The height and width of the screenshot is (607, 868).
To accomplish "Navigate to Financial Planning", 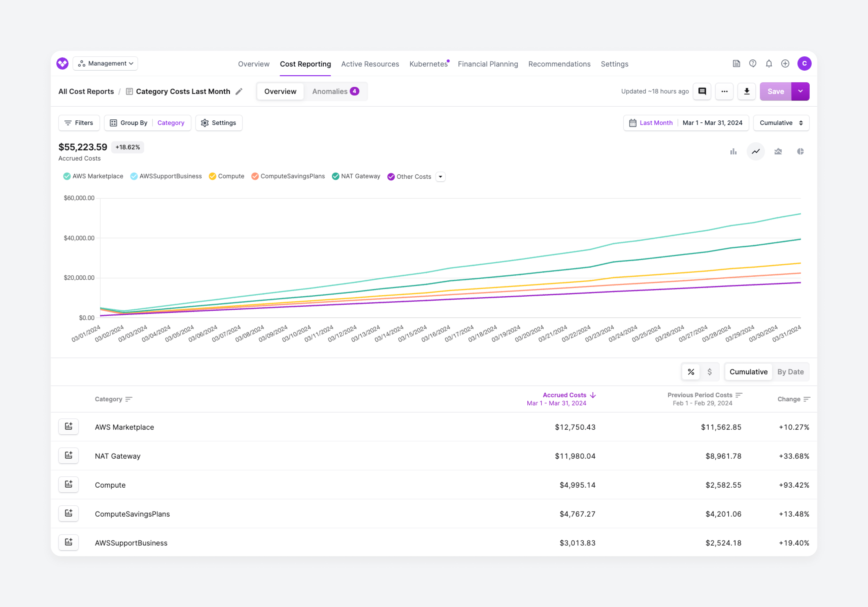I will coord(488,64).
